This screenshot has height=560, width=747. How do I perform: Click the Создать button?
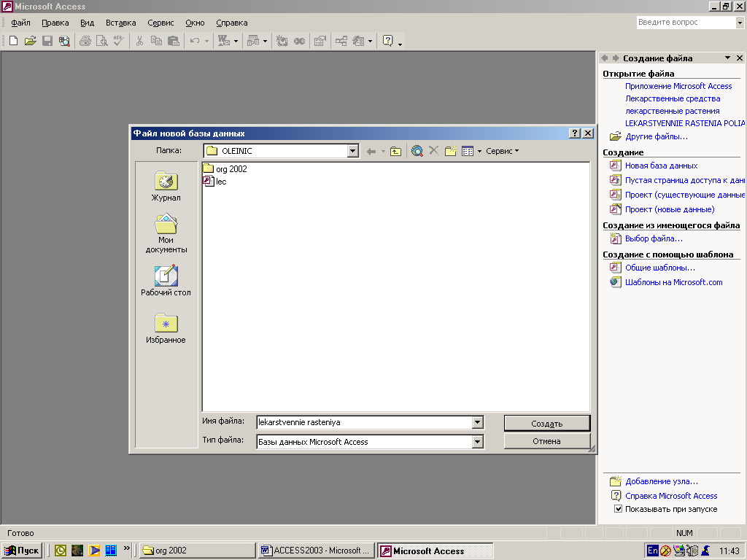pyautogui.click(x=547, y=424)
